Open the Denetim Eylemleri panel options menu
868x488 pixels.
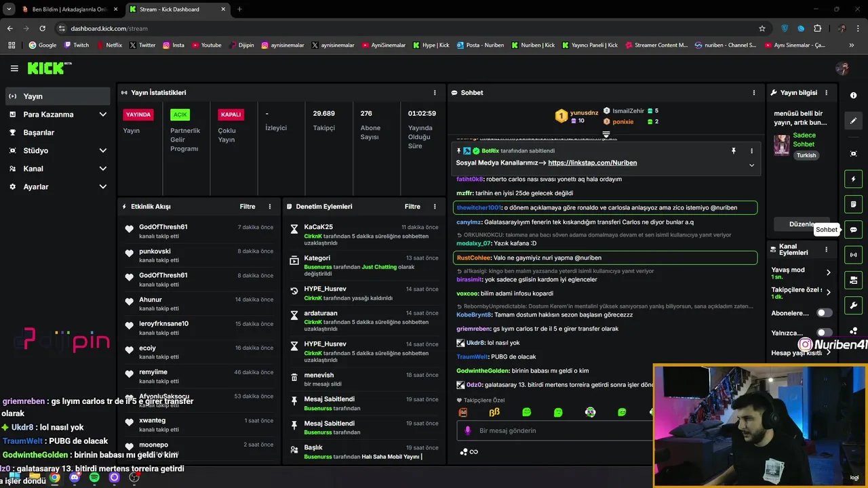(435, 207)
